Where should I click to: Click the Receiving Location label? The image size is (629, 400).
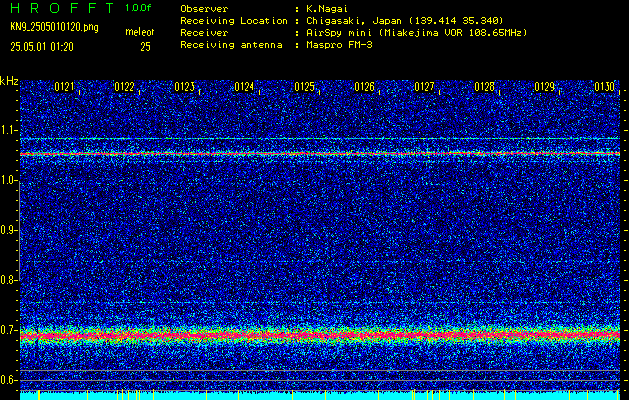234,21
